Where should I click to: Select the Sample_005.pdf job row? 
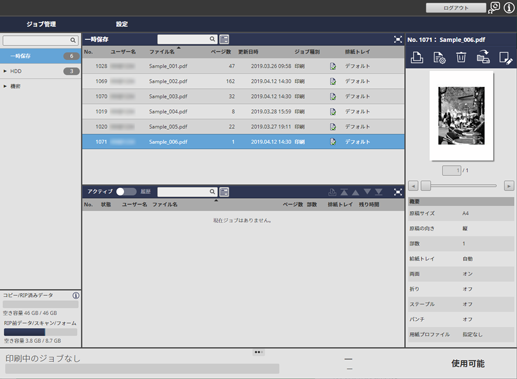click(243, 127)
